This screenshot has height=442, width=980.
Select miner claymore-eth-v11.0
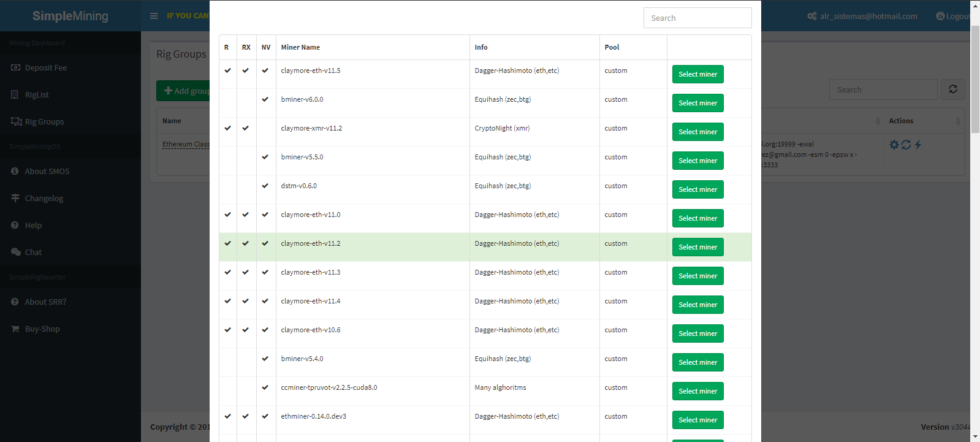(697, 218)
